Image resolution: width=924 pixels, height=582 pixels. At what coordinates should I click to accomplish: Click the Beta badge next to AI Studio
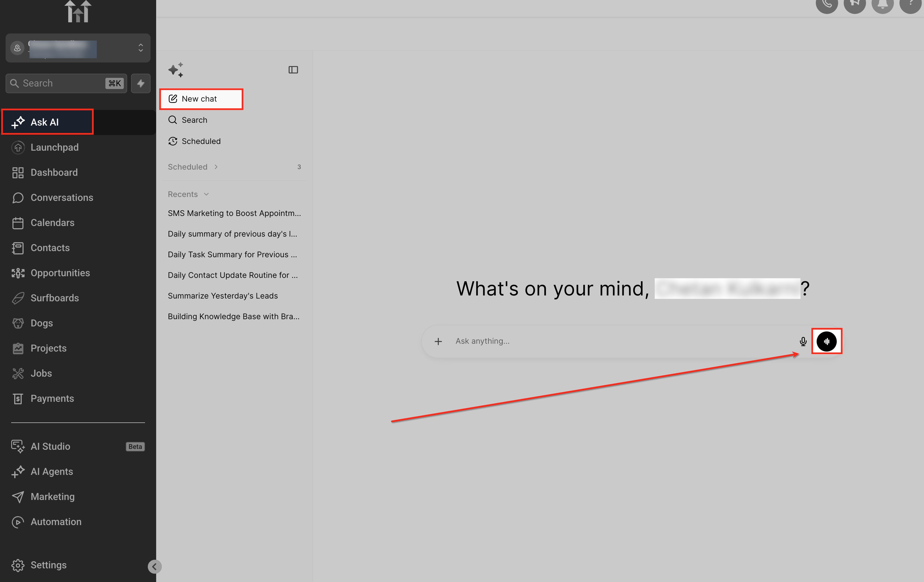pos(135,446)
